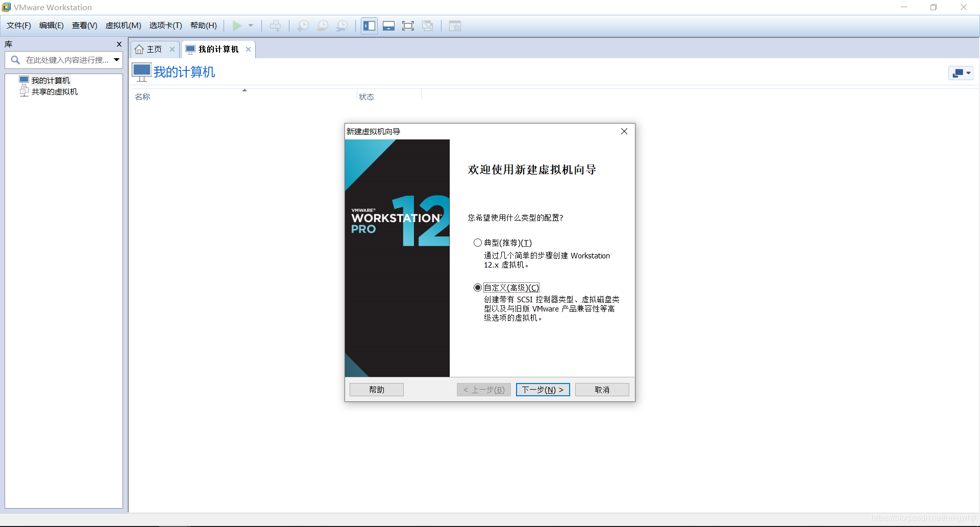Click the send Ctrl+Alt+Del toolbar icon
The height and width of the screenshot is (527, 980).
(275, 26)
